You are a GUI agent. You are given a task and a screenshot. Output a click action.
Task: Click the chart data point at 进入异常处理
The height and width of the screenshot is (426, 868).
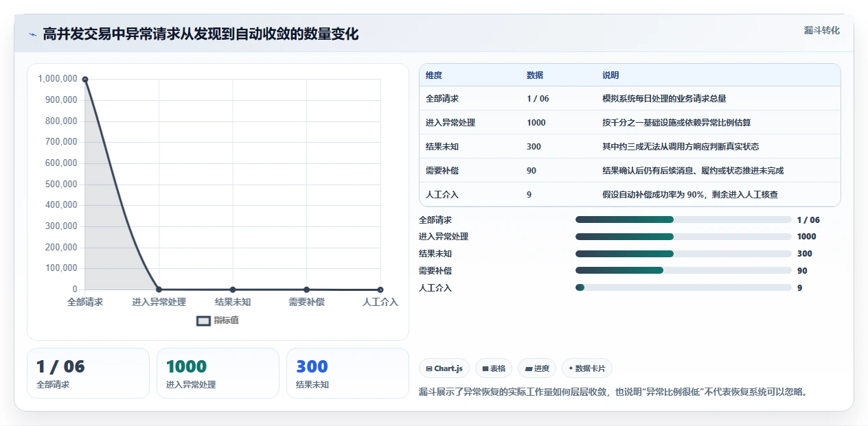point(159,289)
